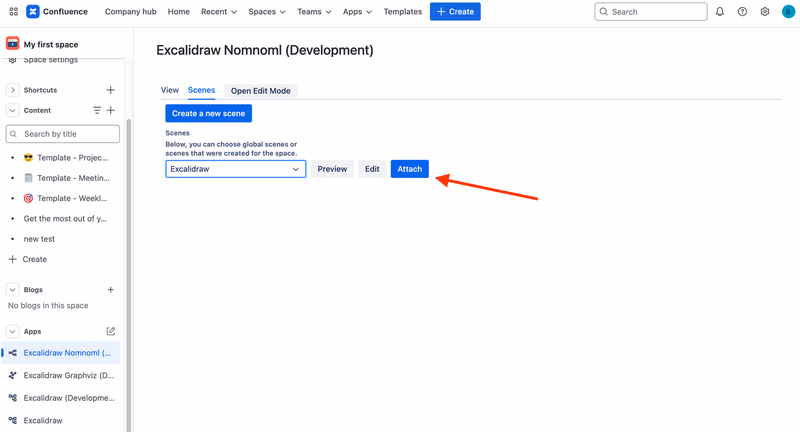Screen dimensions: 800x432
Task: Click the blue Create button in header
Action: (455, 12)
